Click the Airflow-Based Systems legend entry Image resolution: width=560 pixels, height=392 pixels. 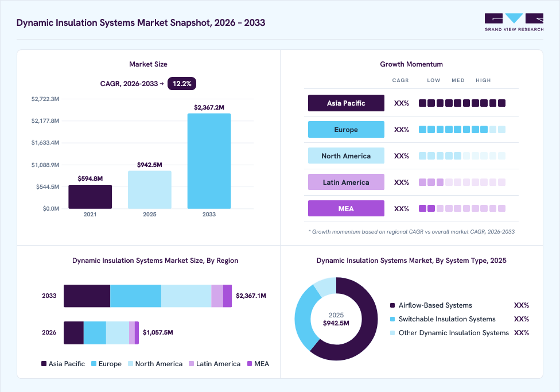[x=460, y=305]
